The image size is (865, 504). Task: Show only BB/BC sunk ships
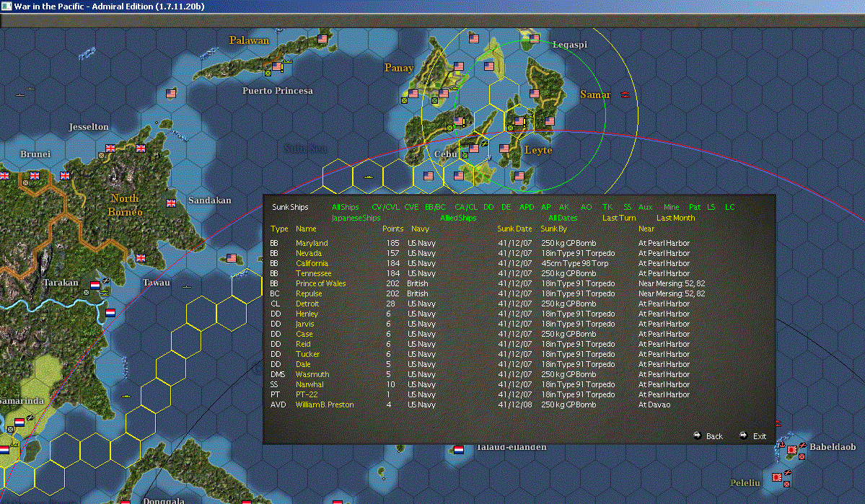pos(435,208)
